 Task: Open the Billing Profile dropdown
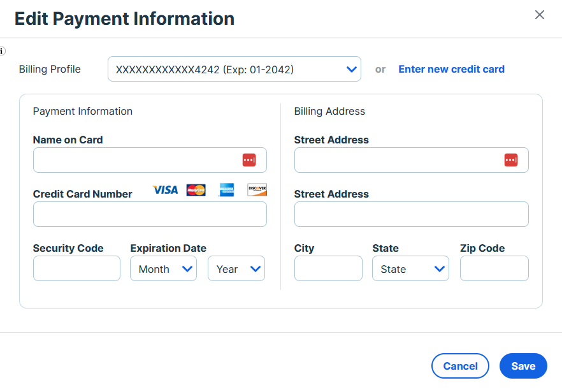(234, 69)
